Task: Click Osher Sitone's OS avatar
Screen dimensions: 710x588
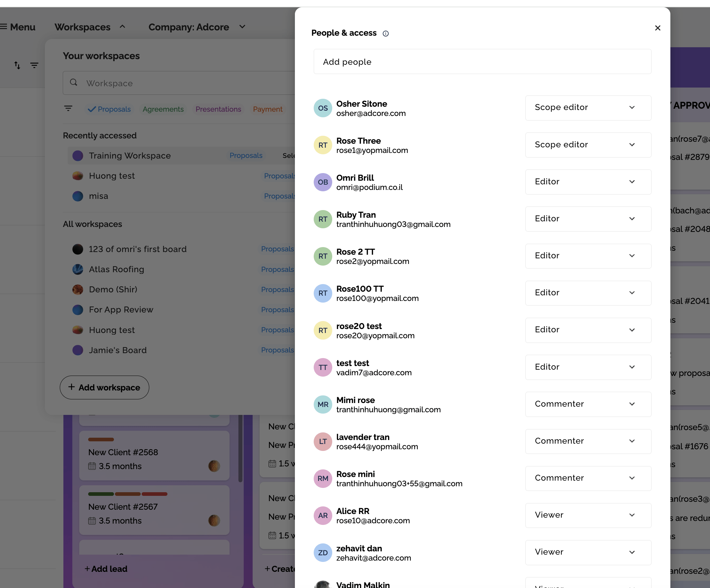Action: (323, 108)
